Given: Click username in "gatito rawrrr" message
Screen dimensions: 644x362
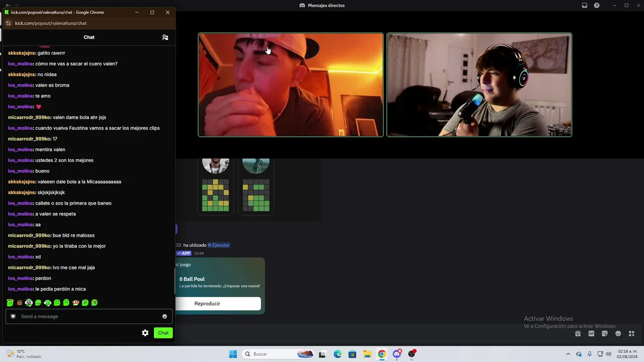Looking at the screenshot, I should [x=22, y=53].
